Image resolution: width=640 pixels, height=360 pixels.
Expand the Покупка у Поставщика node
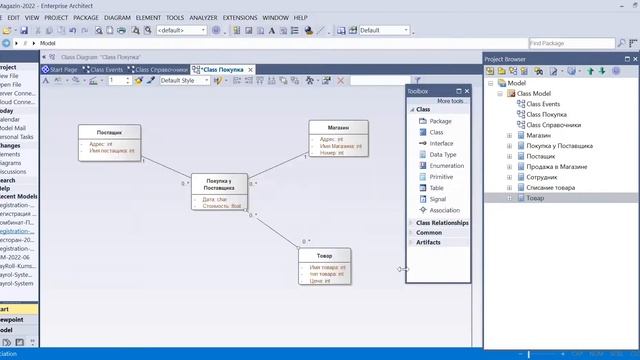click(509, 146)
